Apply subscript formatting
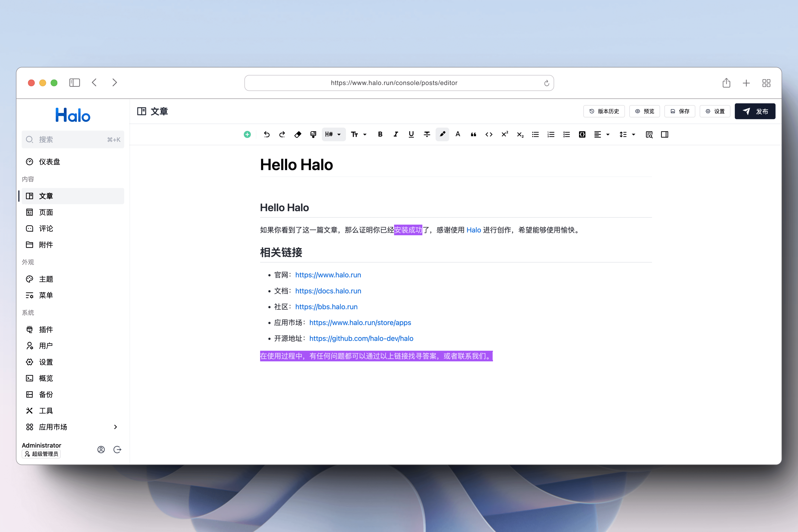Viewport: 798px width, 532px height. pos(520,134)
